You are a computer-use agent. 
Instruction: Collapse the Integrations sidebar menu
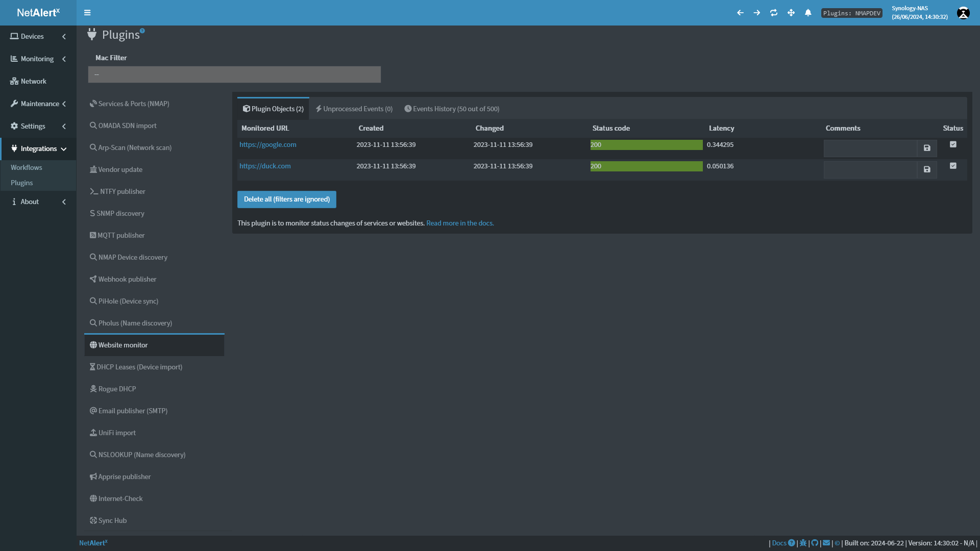click(x=38, y=148)
